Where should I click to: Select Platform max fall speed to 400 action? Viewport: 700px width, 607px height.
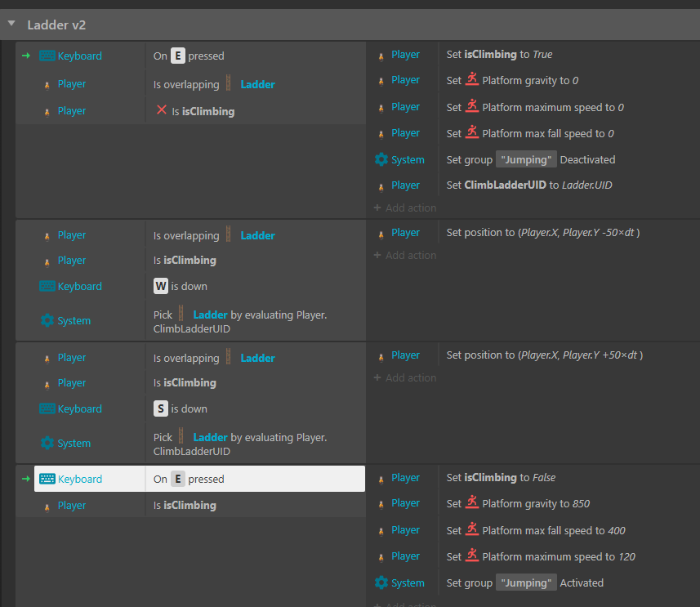point(535,530)
